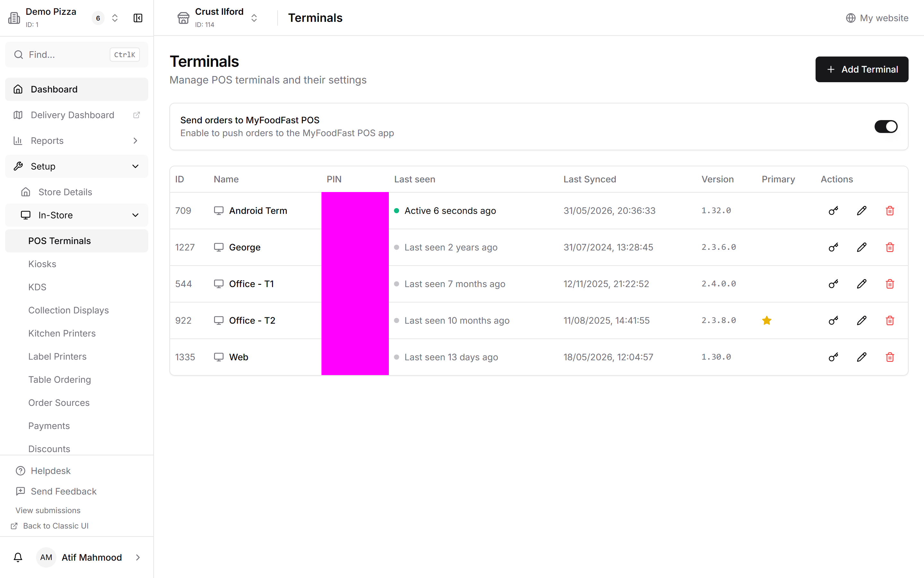Edit the Web terminal
The width and height of the screenshot is (924, 578).
click(x=861, y=357)
